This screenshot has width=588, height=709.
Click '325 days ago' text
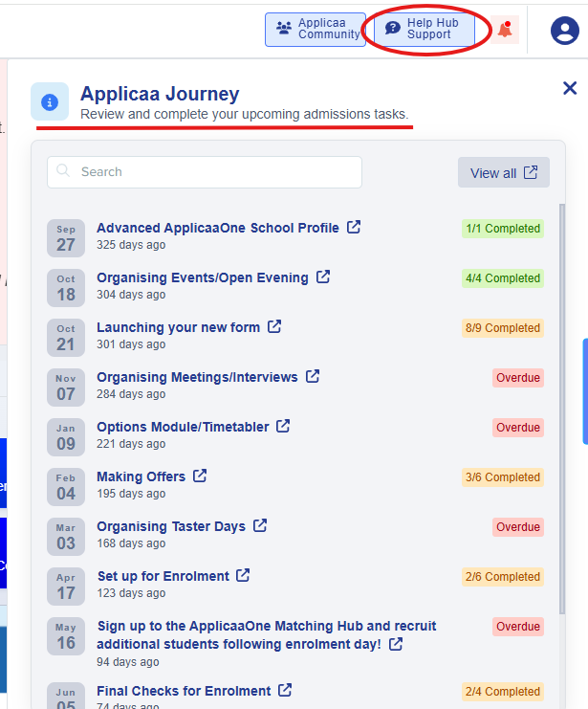pyautogui.click(x=131, y=245)
